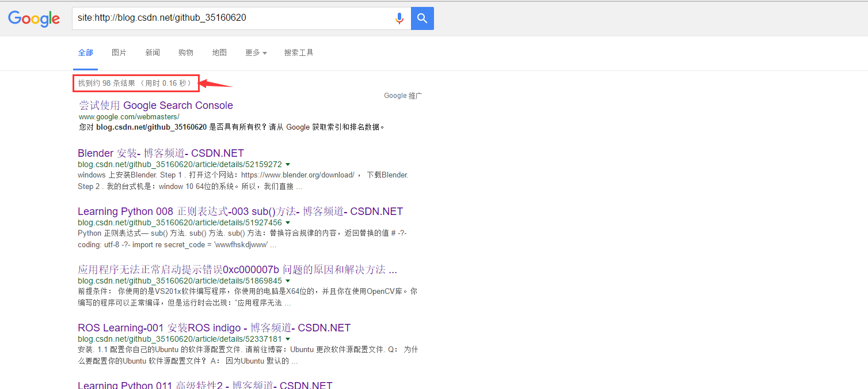Click the blog.csdn.net URL ending 52159272

180,164
